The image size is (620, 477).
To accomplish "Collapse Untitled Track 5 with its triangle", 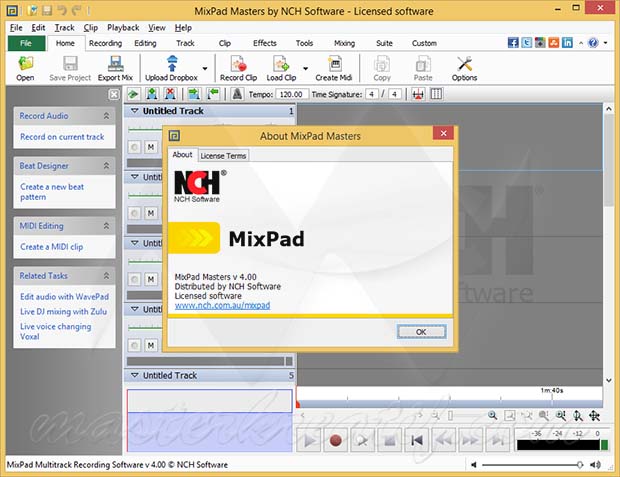I will (x=134, y=375).
